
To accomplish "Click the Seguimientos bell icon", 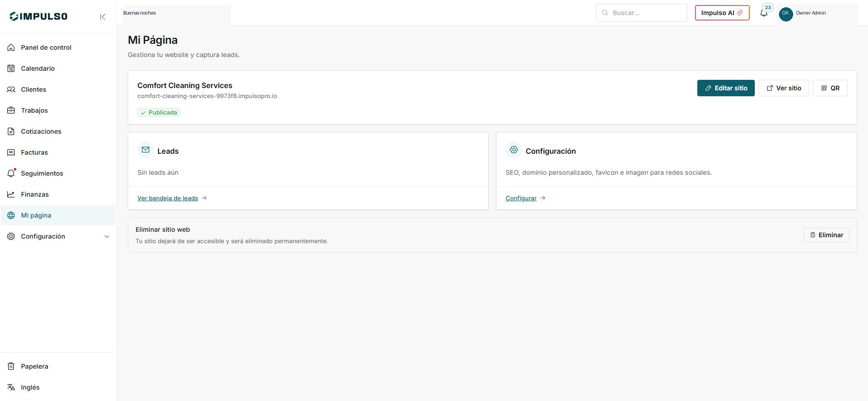I will coord(11,173).
